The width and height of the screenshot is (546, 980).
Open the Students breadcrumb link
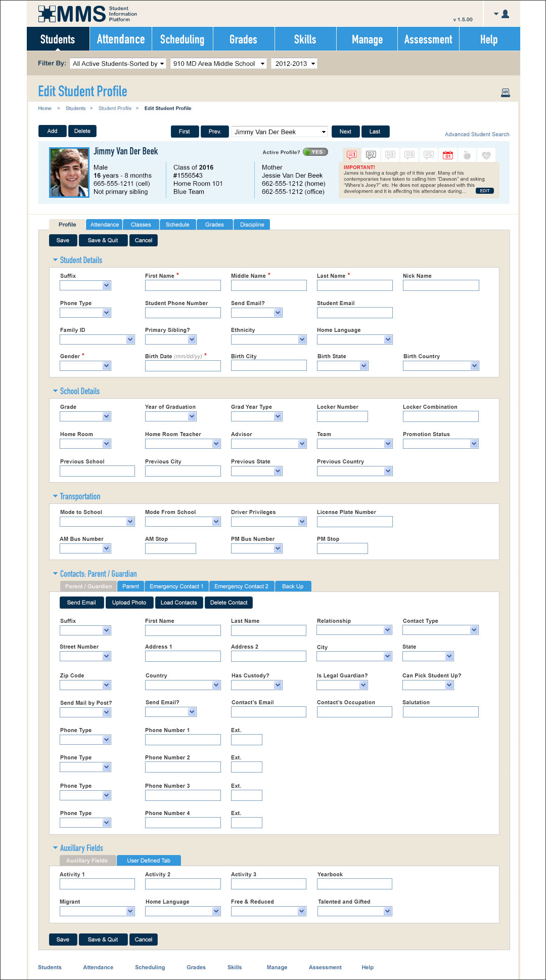(76, 108)
